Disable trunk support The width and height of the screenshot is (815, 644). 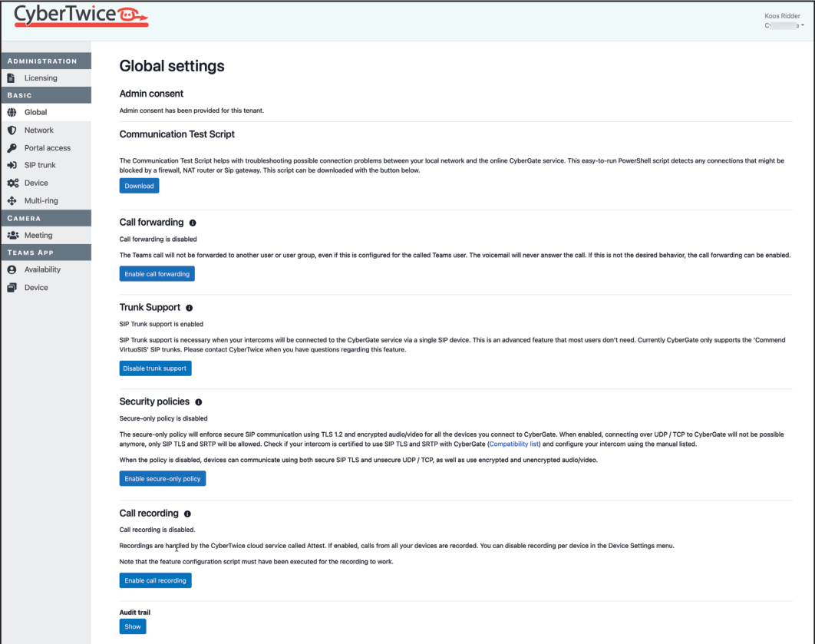(155, 368)
